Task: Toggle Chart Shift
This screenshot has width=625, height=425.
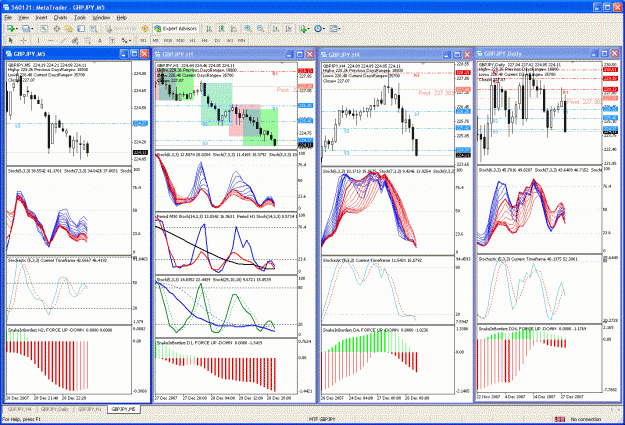Action: point(288,28)
